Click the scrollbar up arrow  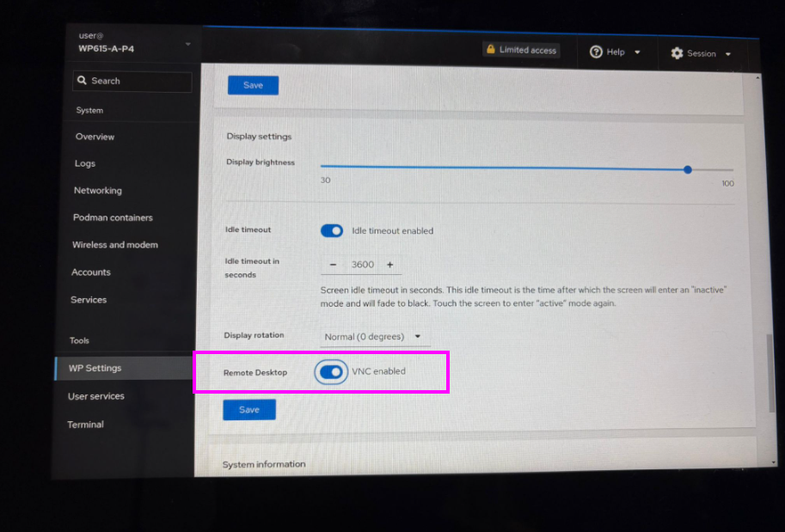pos(757,78)
